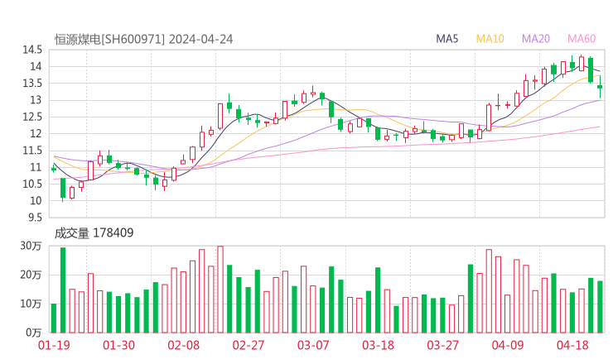Image resolution: width=613 pixels, height=364 pixels.
Task: Click the 04-18 date axis label
Action: (572, 345)
